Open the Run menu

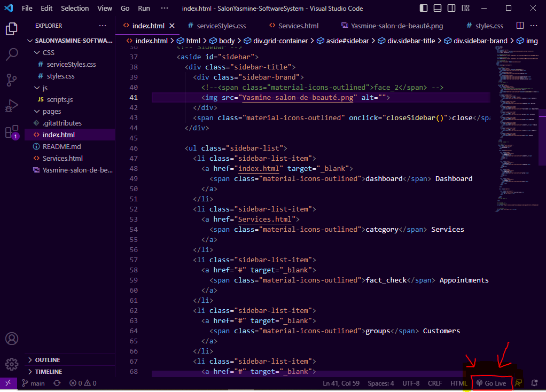pos(144,8)
